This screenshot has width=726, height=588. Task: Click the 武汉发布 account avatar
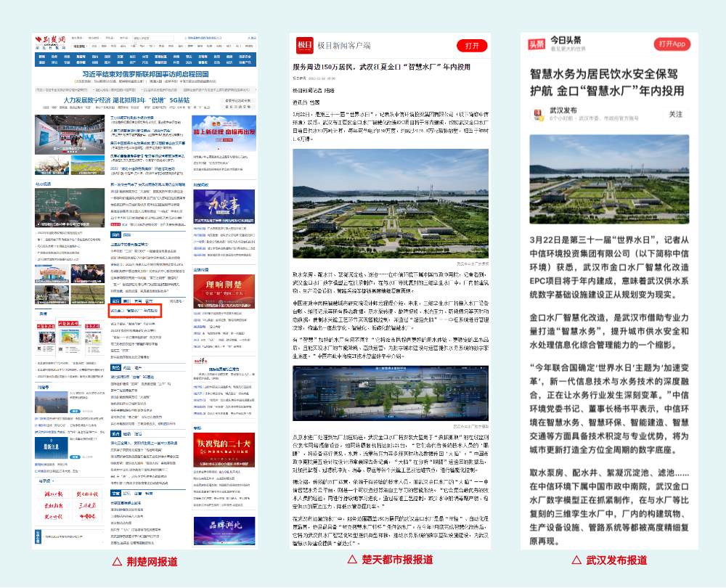pos(539,115)
